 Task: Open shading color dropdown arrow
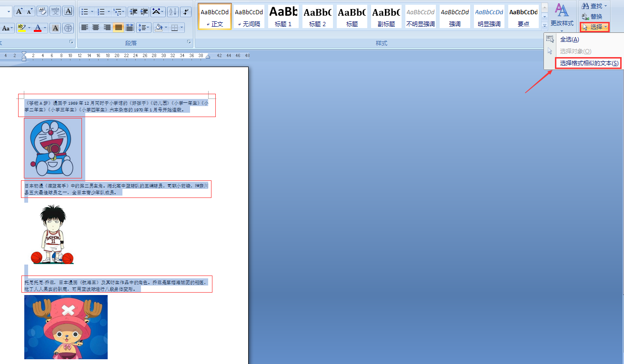[166, 28]
